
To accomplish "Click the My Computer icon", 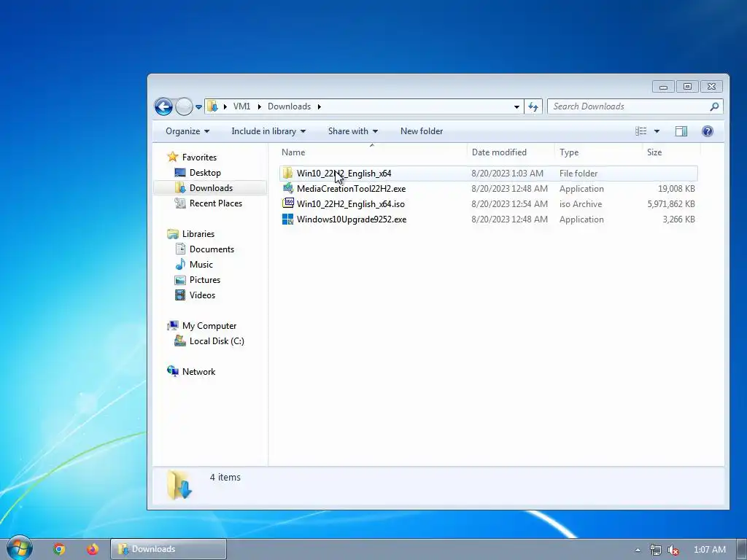I will pos(172,326).
